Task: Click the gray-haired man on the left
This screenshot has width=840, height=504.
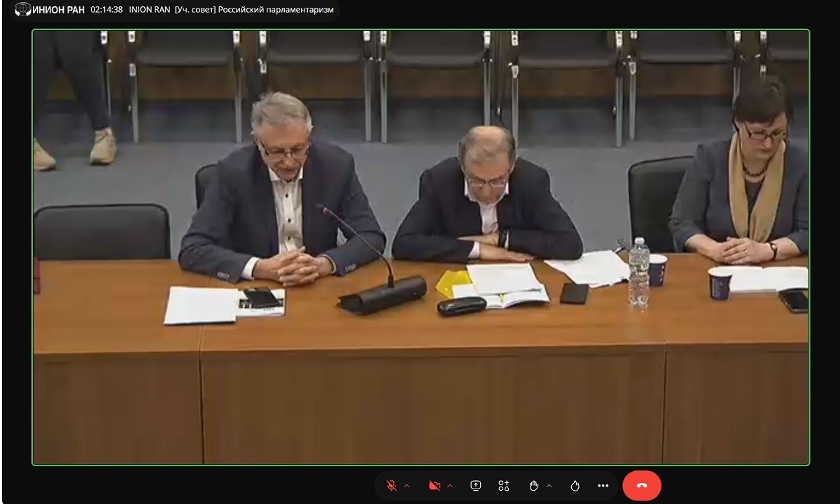Action: click(x=281, y=196)
